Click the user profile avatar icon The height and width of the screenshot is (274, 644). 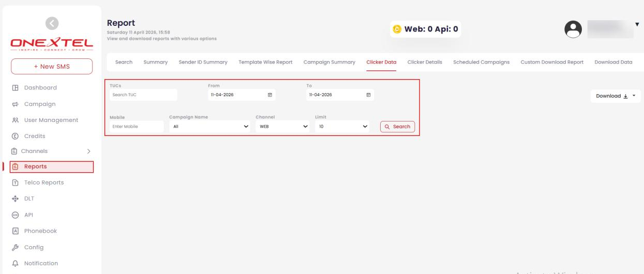pos(573,30)
